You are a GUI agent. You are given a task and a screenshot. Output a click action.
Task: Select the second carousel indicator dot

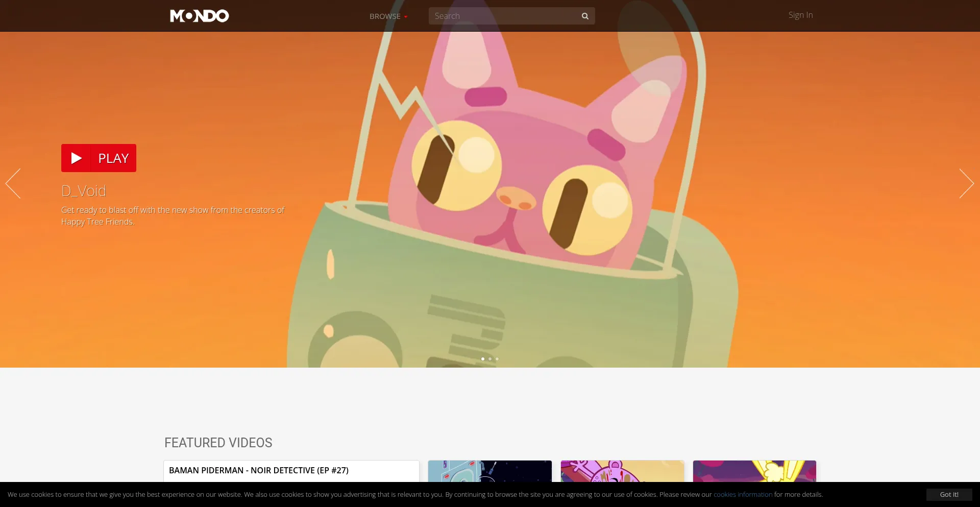(490, 359)
